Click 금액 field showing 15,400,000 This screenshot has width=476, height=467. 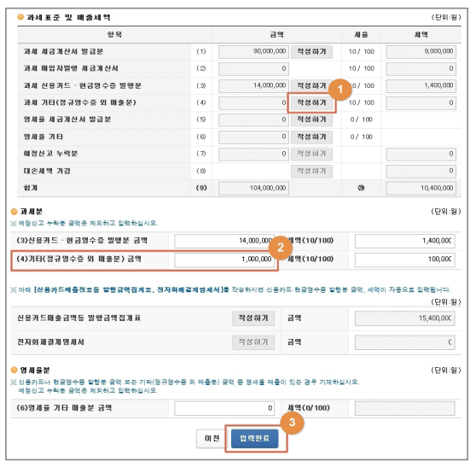[405, 318]
